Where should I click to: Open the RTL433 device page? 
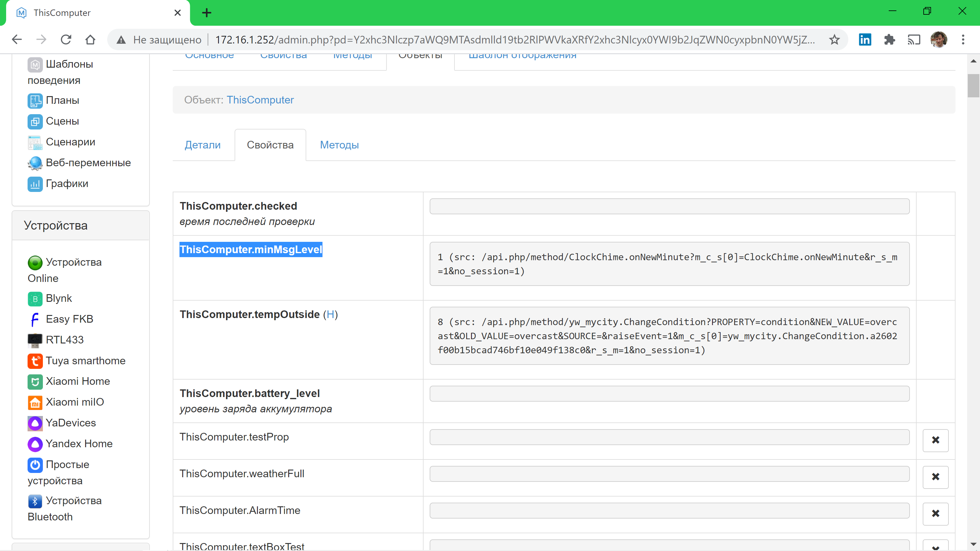[65, 339]
